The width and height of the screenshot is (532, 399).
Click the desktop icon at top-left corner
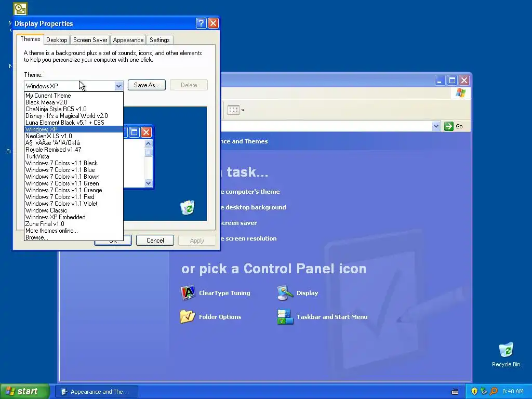(x=20, y=9)
